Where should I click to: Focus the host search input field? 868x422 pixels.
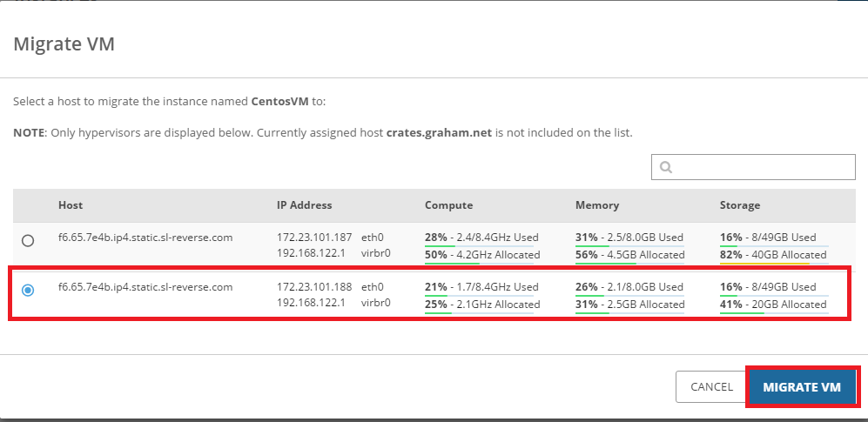click(762, 167)
